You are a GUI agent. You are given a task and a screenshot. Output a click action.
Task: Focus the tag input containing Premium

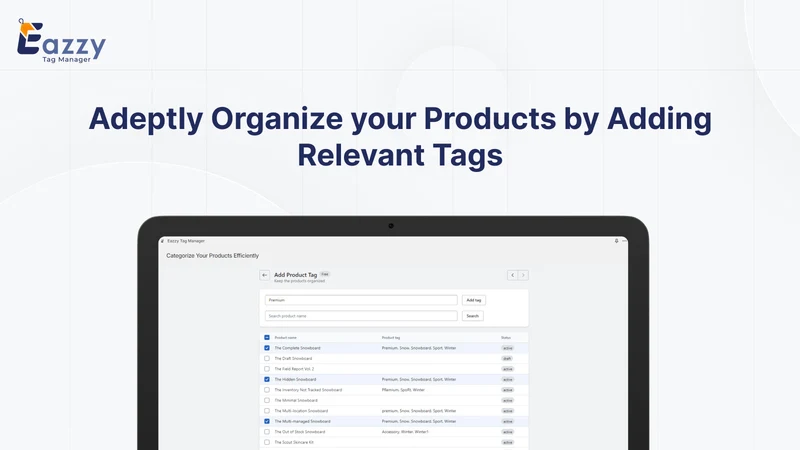361,300
